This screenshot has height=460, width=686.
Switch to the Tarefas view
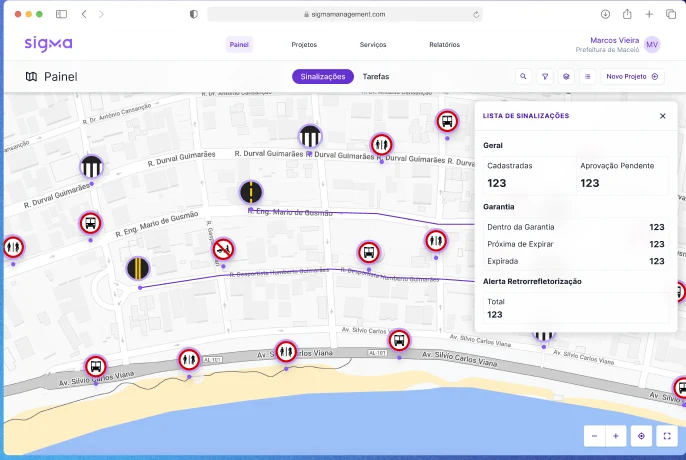click(x=376, y=77)
